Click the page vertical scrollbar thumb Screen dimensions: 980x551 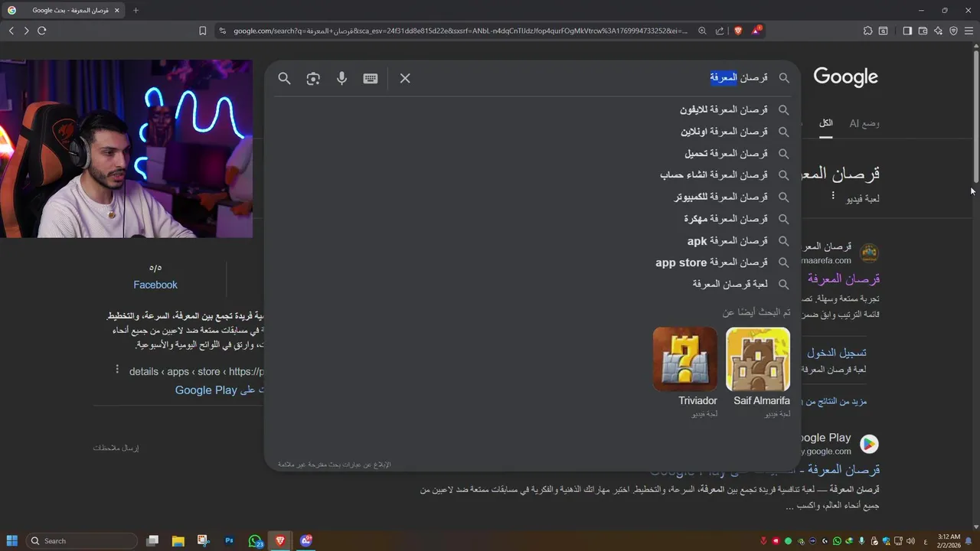975,115
